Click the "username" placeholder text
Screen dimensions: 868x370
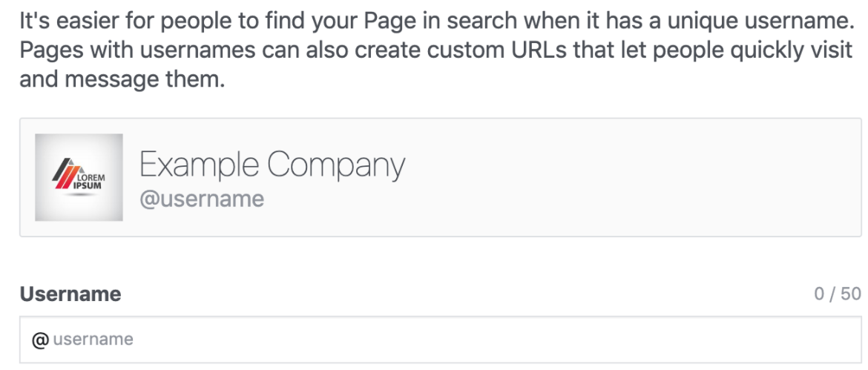pyautogui.click(x=93, y=340)
